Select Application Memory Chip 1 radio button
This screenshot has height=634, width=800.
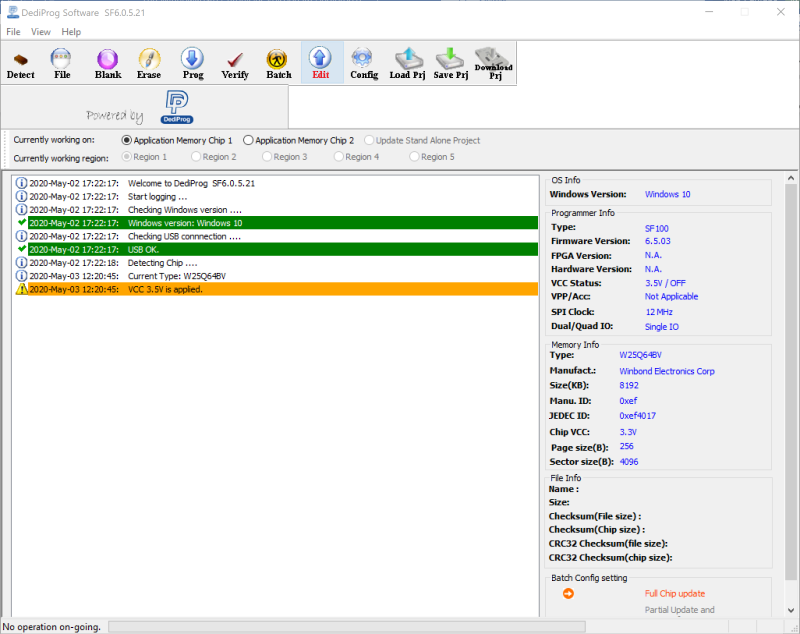pyautogui.click(x=127, y=140)
